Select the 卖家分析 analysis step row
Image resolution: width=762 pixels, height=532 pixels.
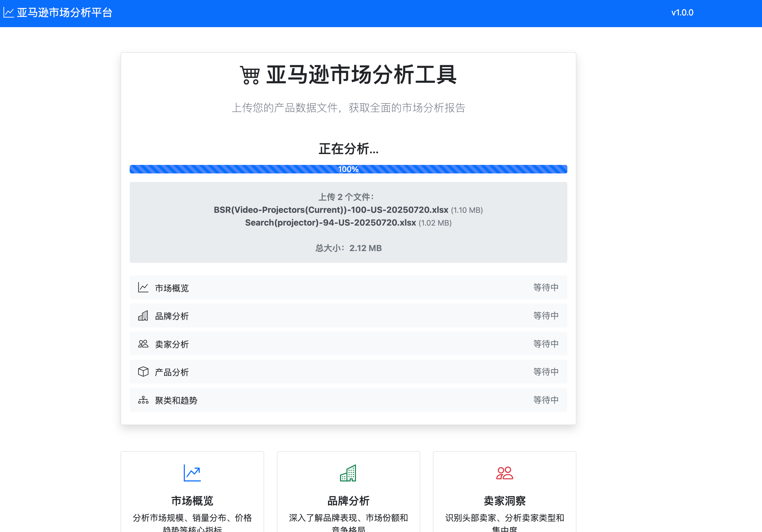[x=349, y=344]
